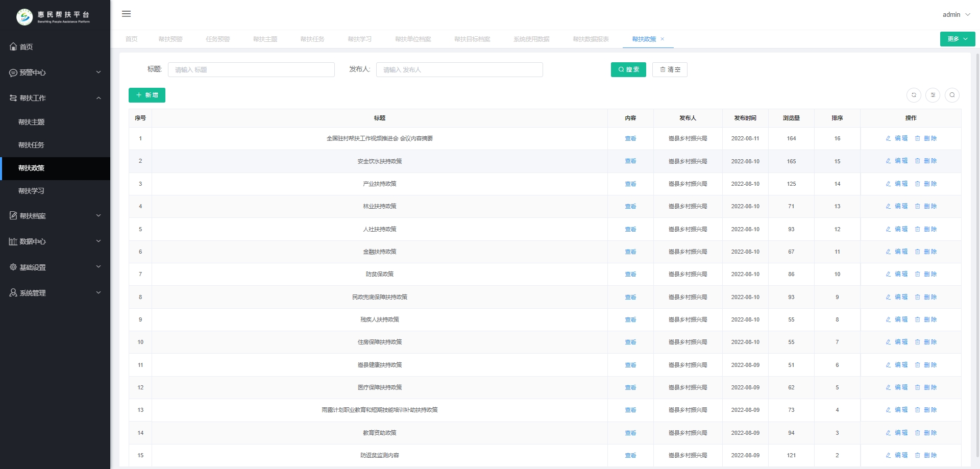Screen dimensions: 980x469
Task: Delete the 全国驻村帮扶工作视频推进会 row
Action: coord(926,138)
